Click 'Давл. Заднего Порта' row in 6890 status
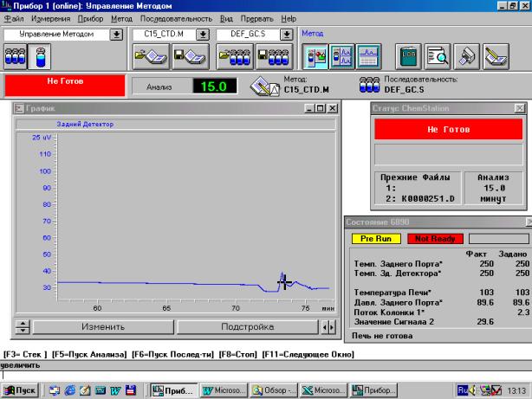The image size is (532, 399). tap(441, 302)
